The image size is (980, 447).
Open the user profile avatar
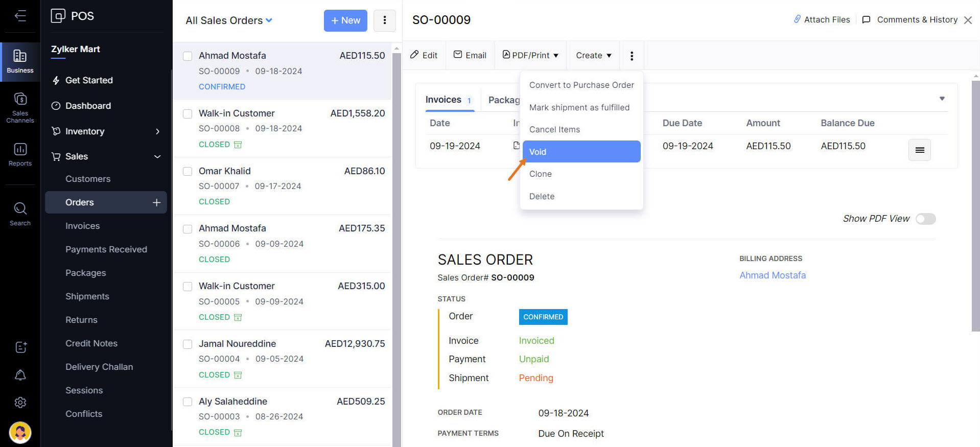tap(20, 432)
